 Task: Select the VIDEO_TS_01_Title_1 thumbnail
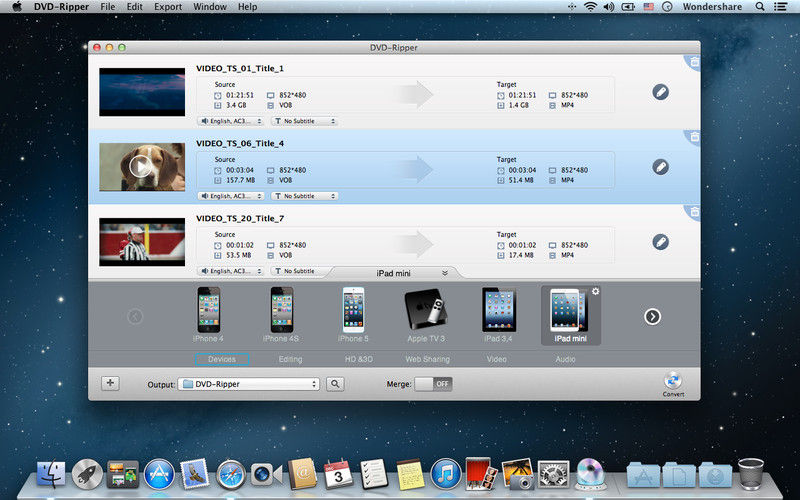[x=142, y=92]
